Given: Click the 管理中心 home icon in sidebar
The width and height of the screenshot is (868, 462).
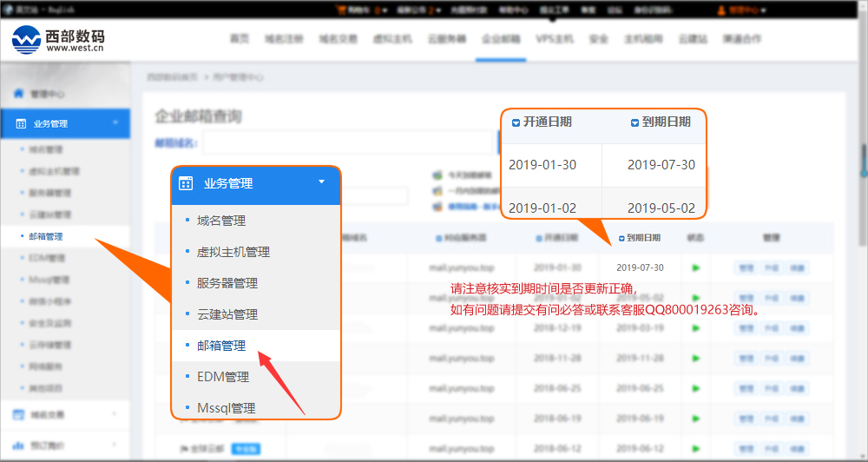Looking at the screenshot, I should 19,94.
